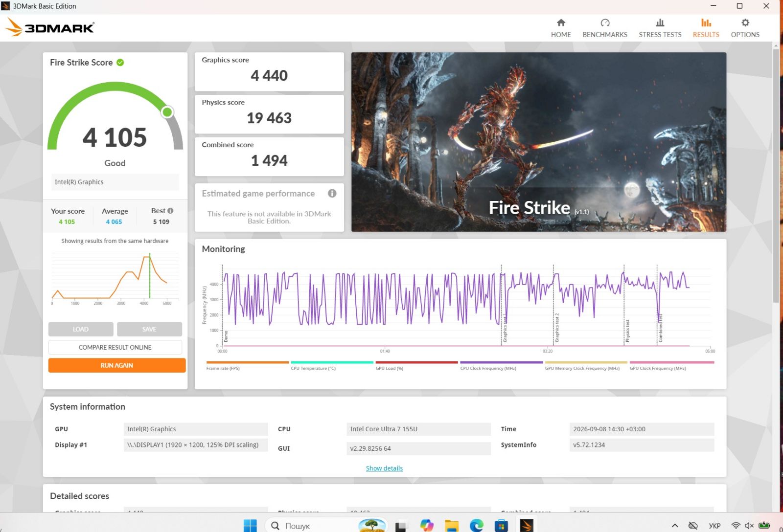Toggle the GPU Clock Frequency (MHz) legend series
The width and height of the screenshot is (783, 532).
(671, 366)
